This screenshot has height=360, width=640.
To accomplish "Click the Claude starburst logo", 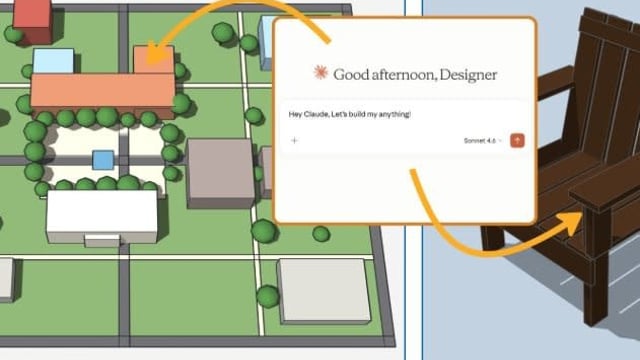I will pos(320,73).
